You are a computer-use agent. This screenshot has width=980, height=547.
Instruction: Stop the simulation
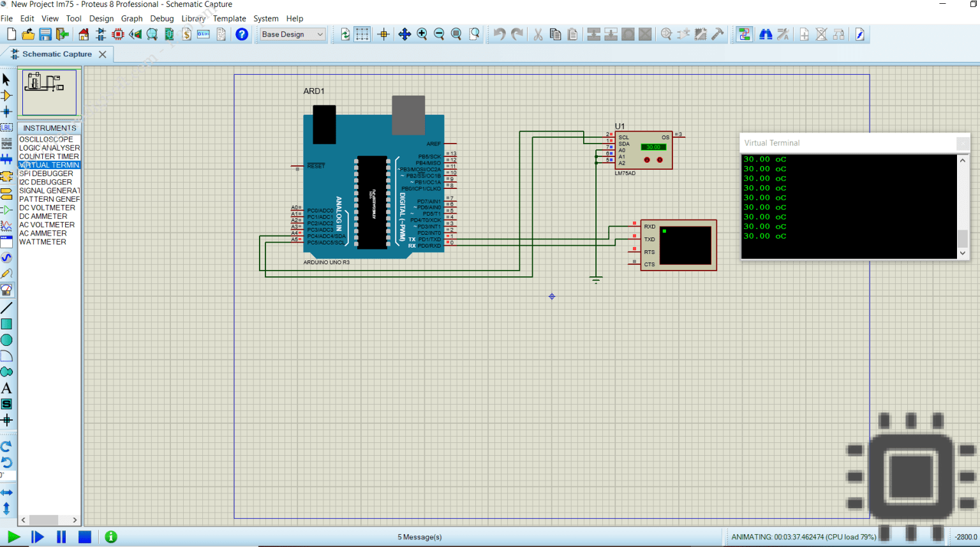(84, 537)
